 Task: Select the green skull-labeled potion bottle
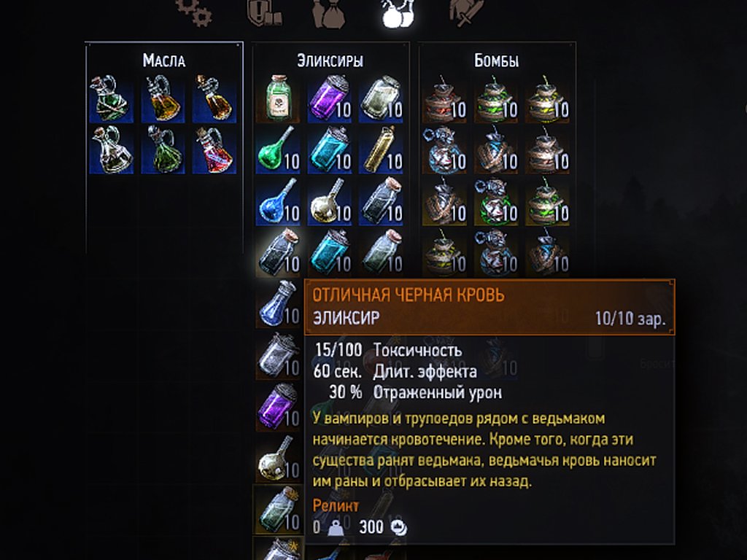point(278,98)
